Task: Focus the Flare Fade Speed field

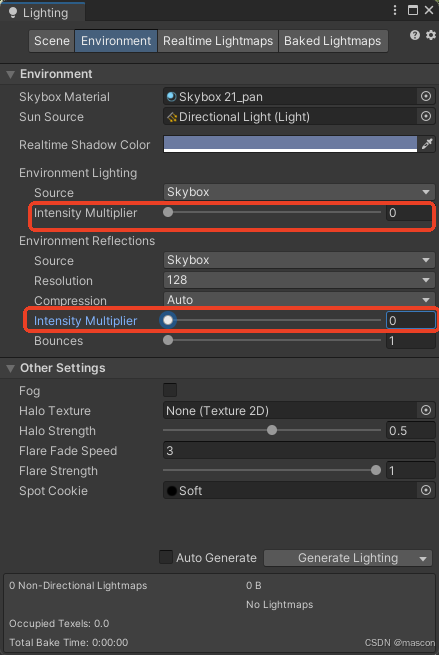Action: point(299,450)
